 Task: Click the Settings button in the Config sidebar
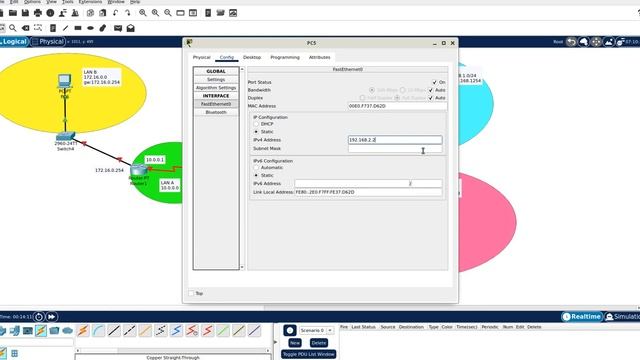(216, 80)
